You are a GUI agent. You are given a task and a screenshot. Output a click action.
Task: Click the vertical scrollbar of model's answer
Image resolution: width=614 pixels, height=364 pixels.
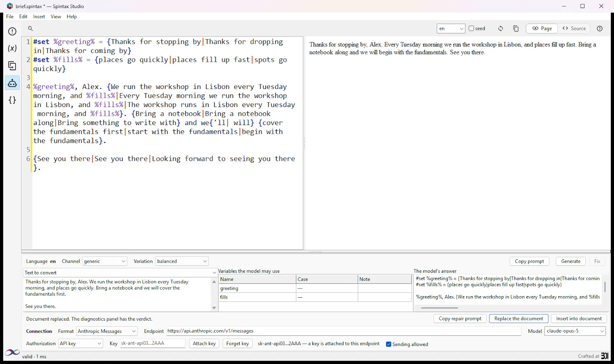pyautogui.click(x=605, y=287)
